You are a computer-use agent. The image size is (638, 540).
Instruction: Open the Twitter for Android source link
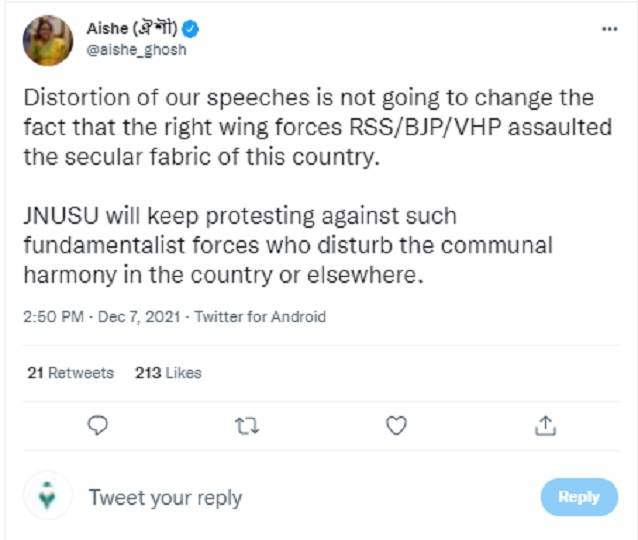(260, 317)
